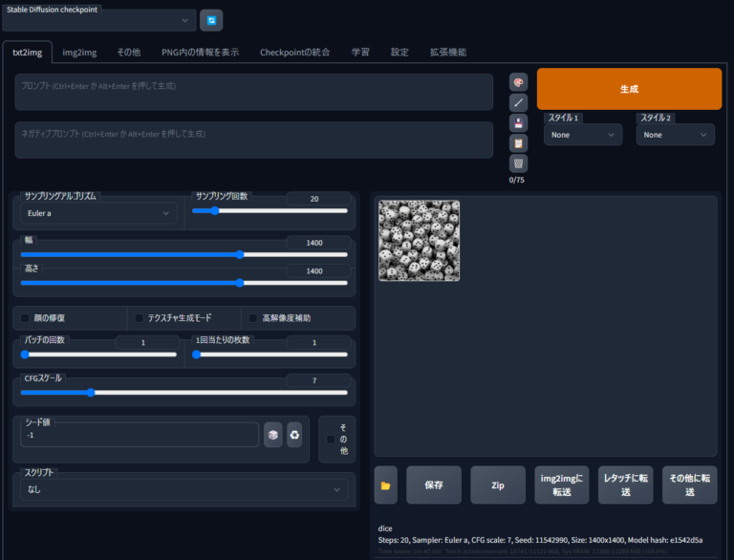Open the Euler a sampling algorithm dropdown
Viewport: 734px width, 560px height.
click(98, 213)
